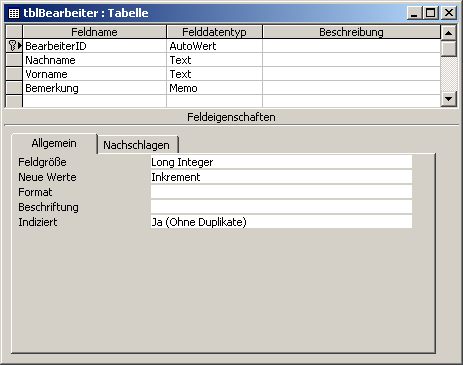Select the primary key row selector for BearbeiterID
This screenshot has height=365, width=463.
(x=14, y=46)
